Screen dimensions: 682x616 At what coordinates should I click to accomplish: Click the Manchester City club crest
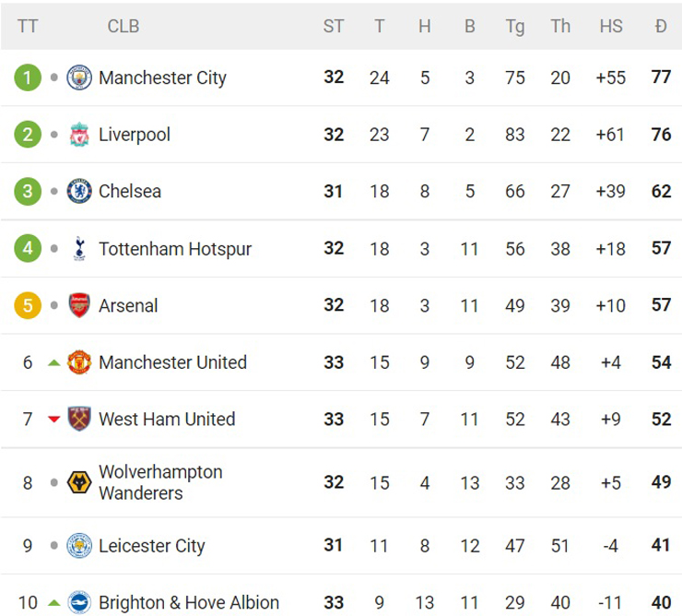80,77
